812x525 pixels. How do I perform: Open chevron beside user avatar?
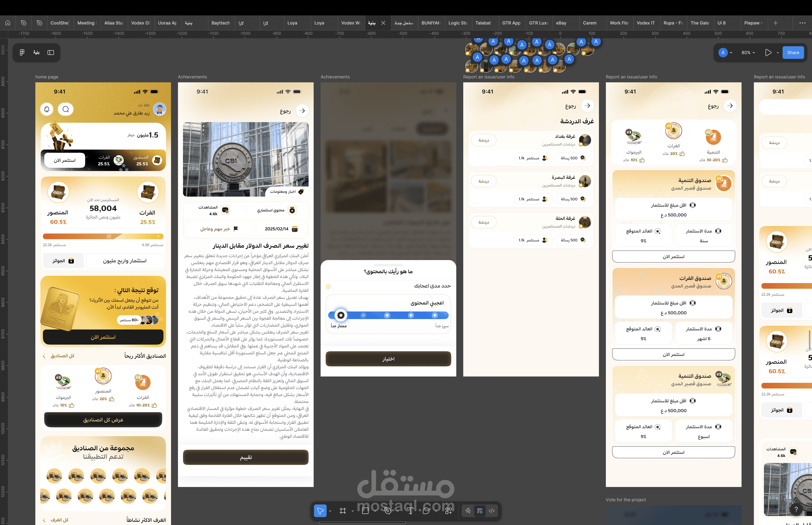click(x=731, y=53)
